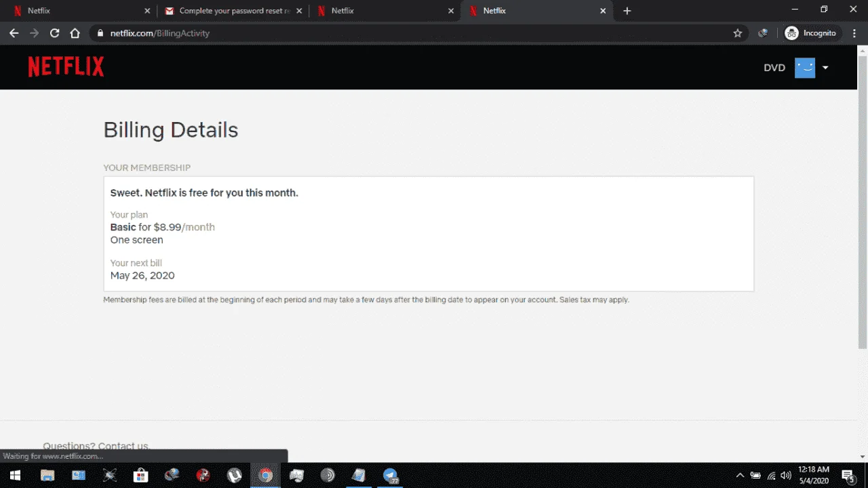Click the Netflix logo in the header

click(66, 66)
